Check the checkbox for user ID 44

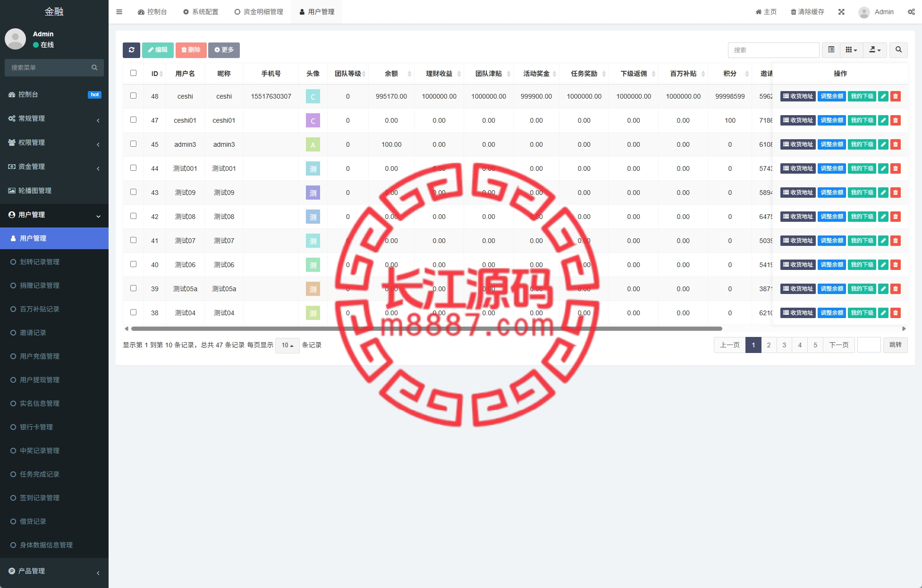(133, 168)
